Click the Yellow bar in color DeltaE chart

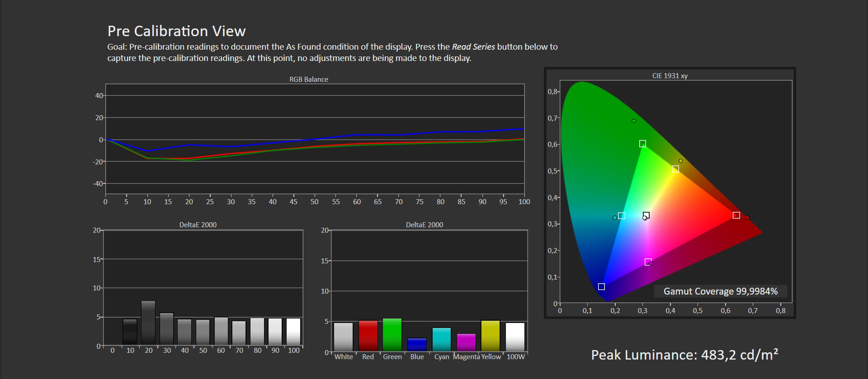(x=491, y=336)
